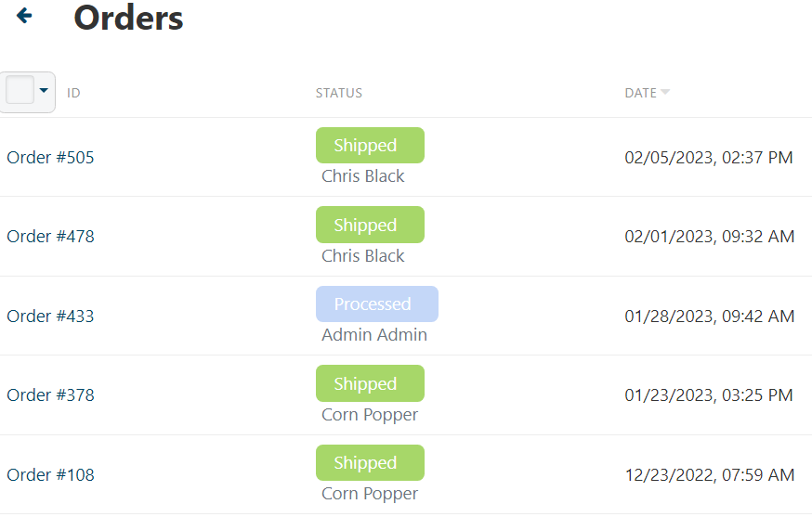Click Corn Popper under Order #378
812x517 pixels.
(x=370, y=415)
